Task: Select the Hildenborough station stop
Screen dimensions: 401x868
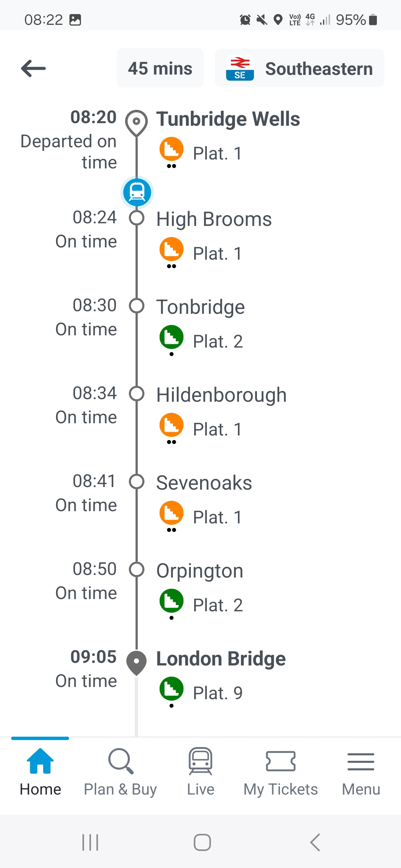Action: 221,395
